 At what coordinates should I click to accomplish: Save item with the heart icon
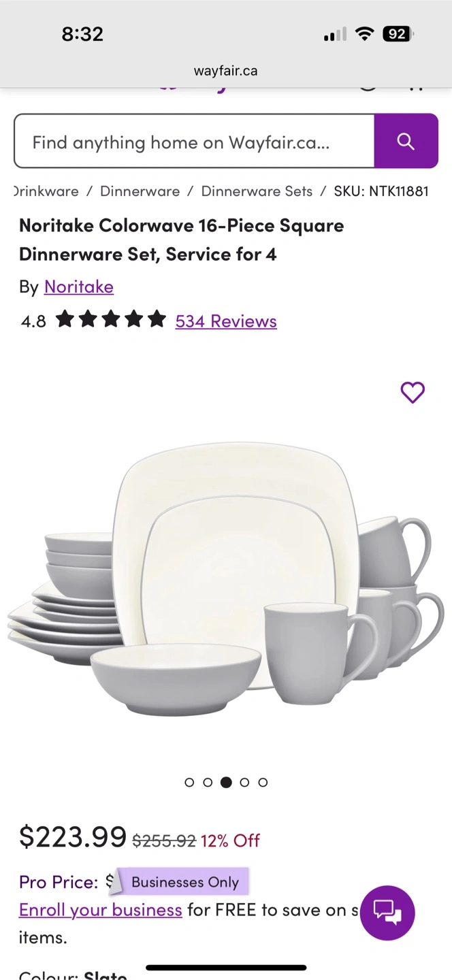coord(413,392)
